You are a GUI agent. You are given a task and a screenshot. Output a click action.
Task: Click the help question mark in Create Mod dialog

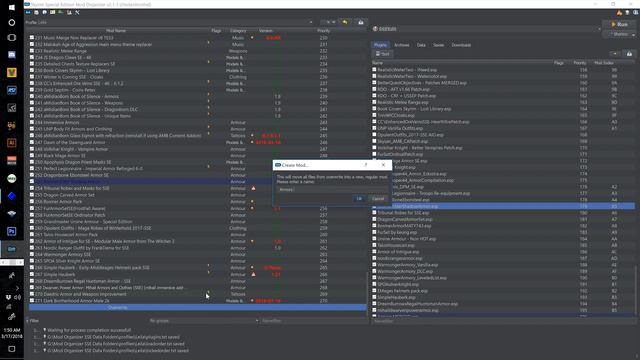(x=366, y=165)
